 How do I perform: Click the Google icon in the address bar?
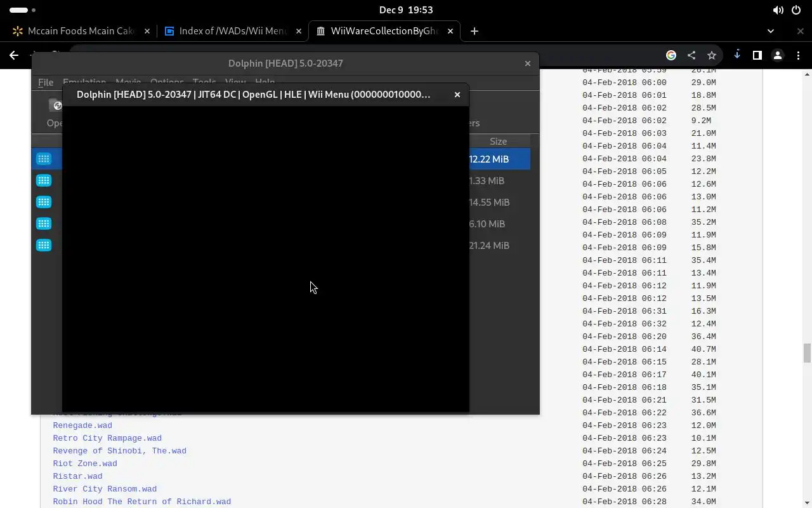[671, 55]
